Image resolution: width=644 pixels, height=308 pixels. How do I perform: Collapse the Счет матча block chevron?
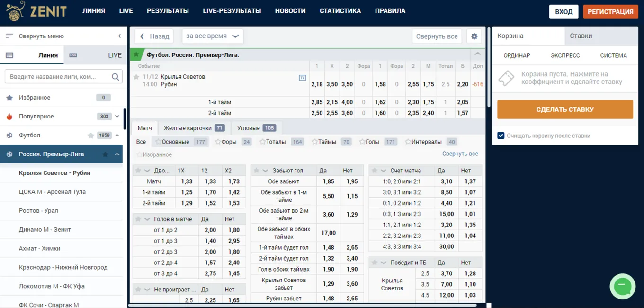click(x=384, y=171)
